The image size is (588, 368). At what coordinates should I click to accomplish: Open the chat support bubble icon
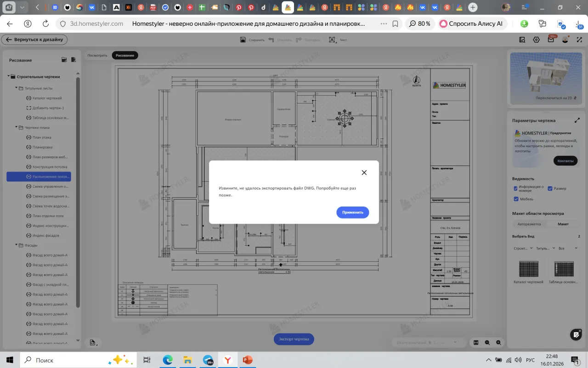pyautogui.click(x=576, y=334)
